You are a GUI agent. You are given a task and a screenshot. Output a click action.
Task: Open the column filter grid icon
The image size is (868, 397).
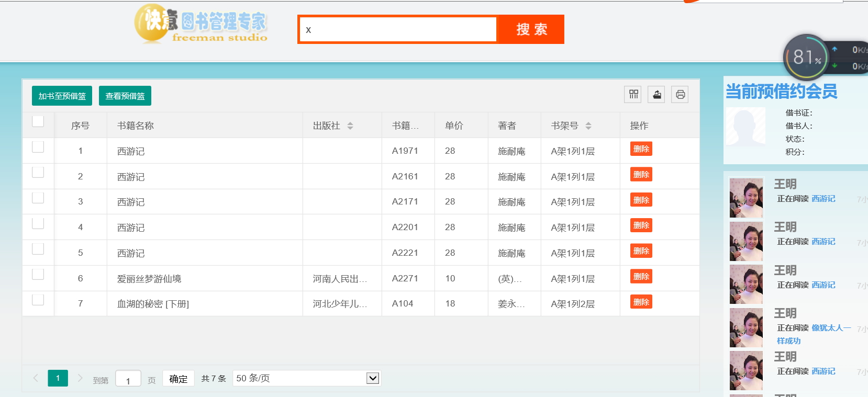tap(633, 94)
